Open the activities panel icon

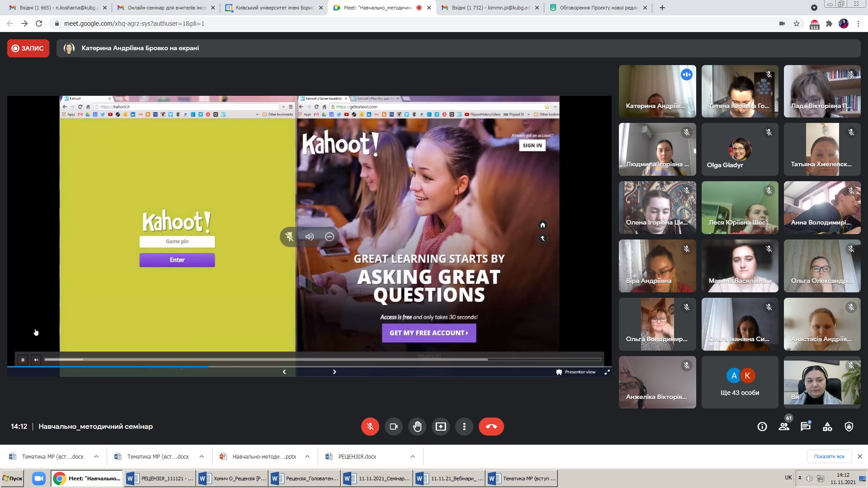click(x=827, y=427)
